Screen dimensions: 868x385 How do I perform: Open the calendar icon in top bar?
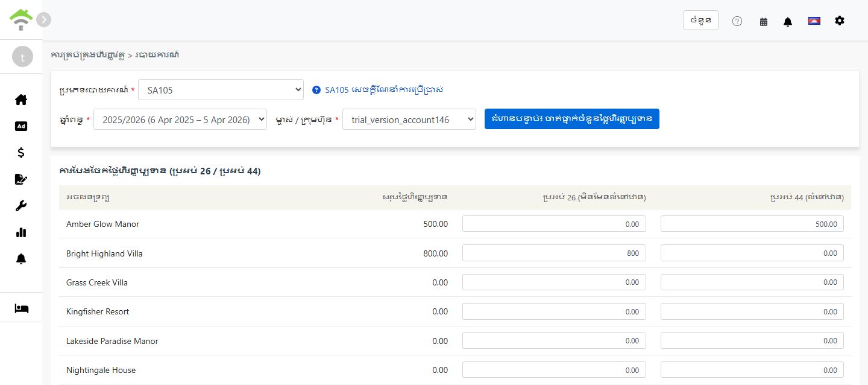(764, 22)
